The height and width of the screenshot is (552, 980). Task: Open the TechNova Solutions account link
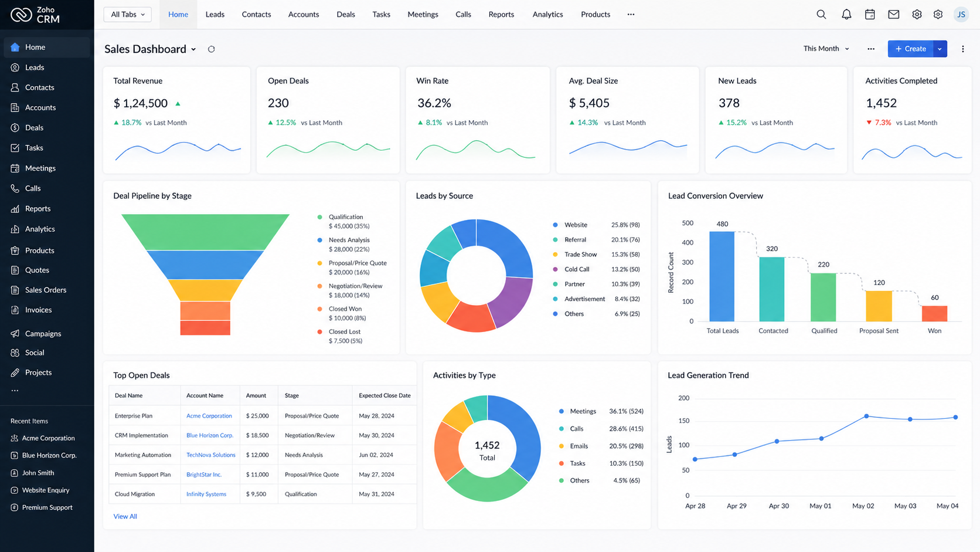(x=210, y=455)
